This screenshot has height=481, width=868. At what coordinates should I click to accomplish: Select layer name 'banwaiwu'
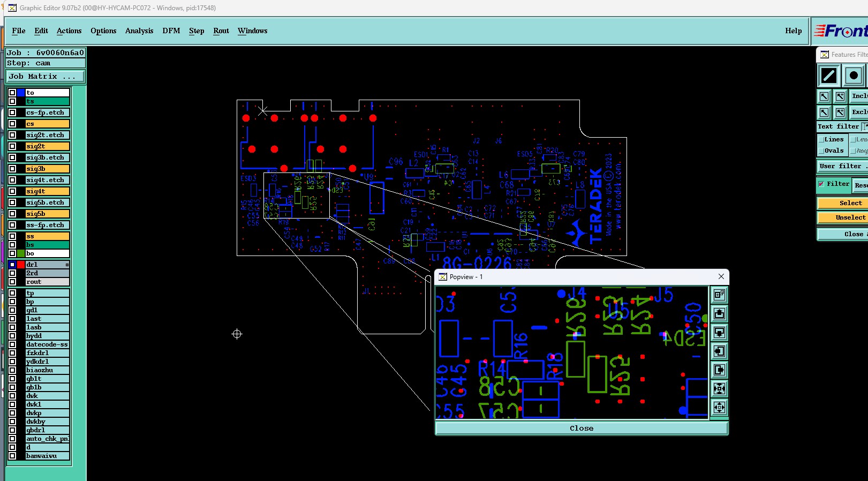tap(48, 456)
